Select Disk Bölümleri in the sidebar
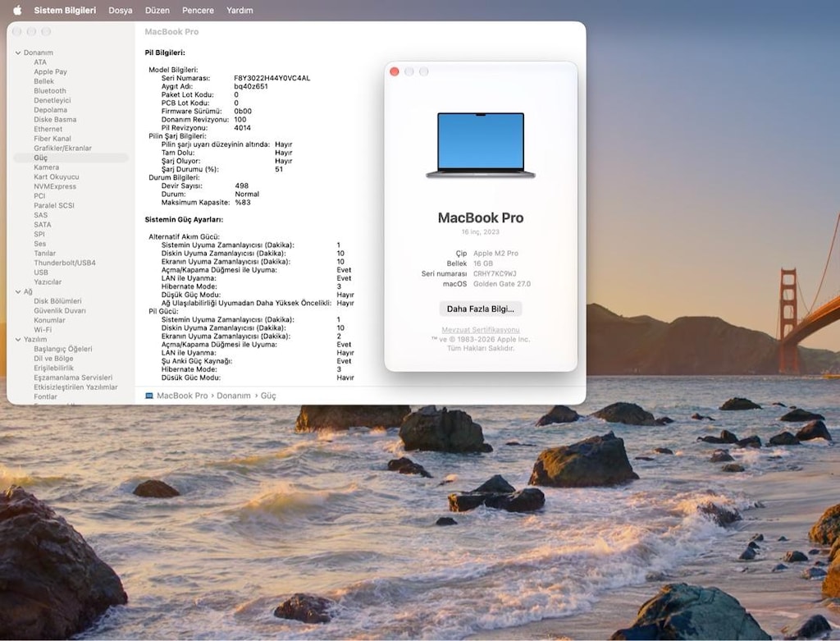Image resolution: width=840 pixels, height=641 pixels. pos(57,301)
